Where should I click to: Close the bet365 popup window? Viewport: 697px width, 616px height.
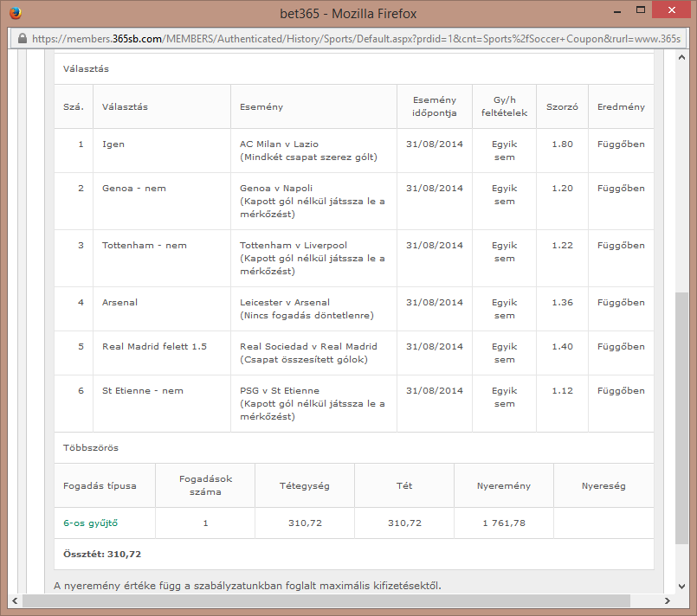coord(672,10)
